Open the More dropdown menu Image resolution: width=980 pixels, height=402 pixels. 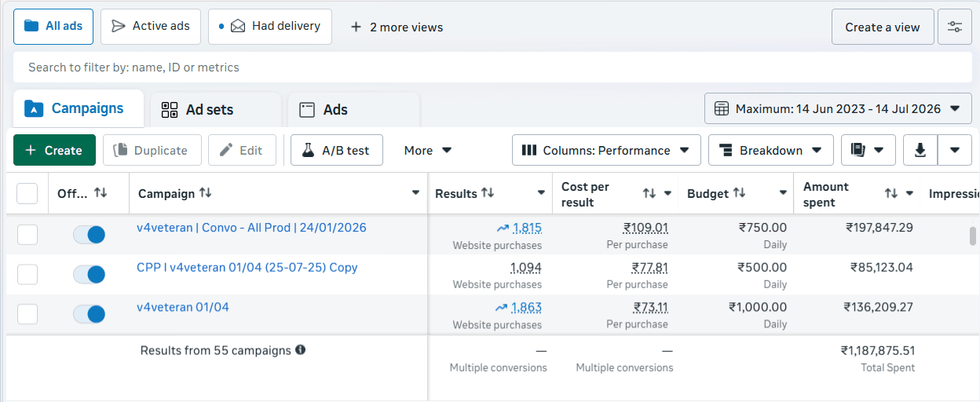[428, 150]
